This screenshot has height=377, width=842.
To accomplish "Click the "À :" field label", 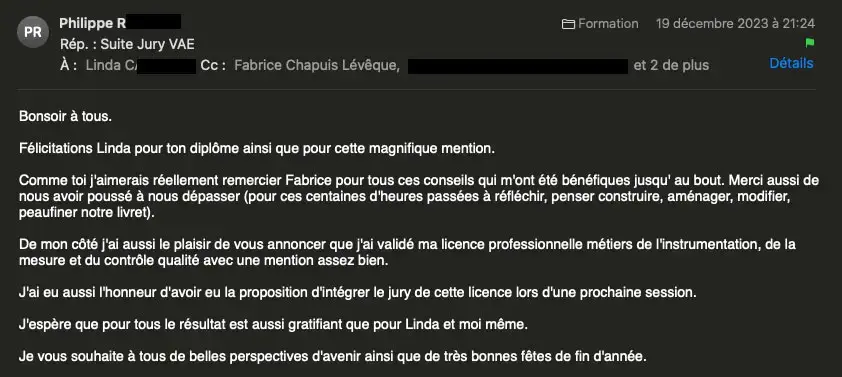I will tap(68, 66).
